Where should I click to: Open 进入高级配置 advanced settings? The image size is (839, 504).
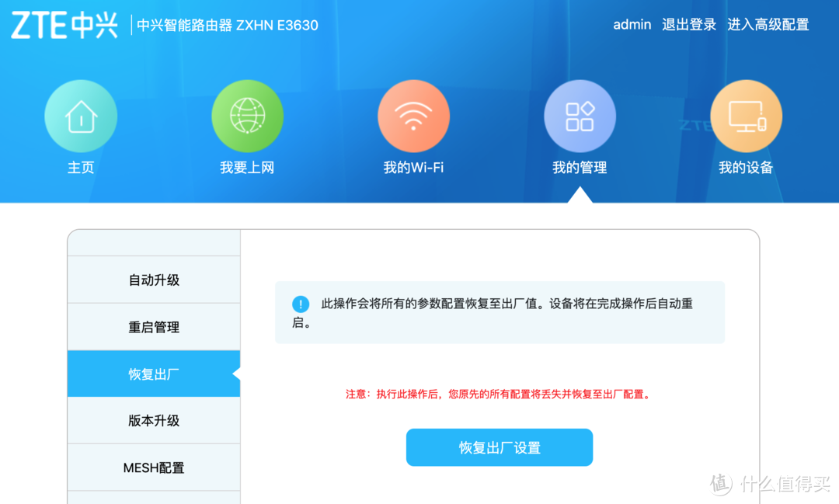tap(768, 24)
